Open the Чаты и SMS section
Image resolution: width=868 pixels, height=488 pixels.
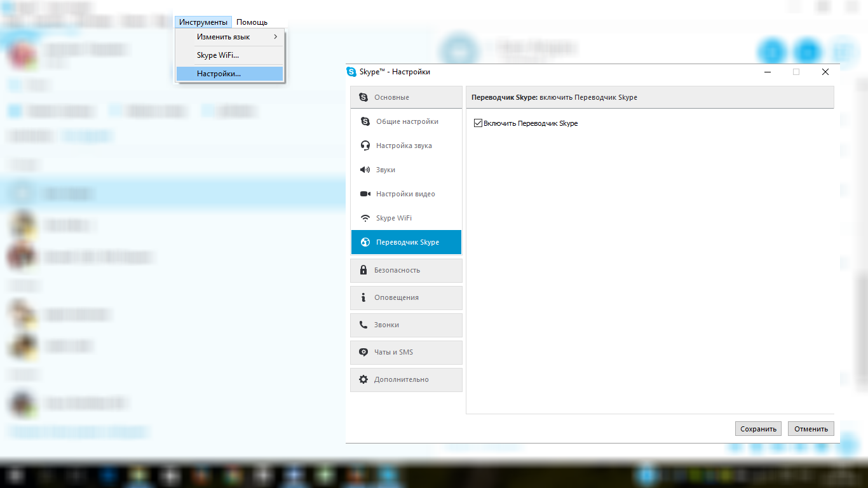[406, 352]
